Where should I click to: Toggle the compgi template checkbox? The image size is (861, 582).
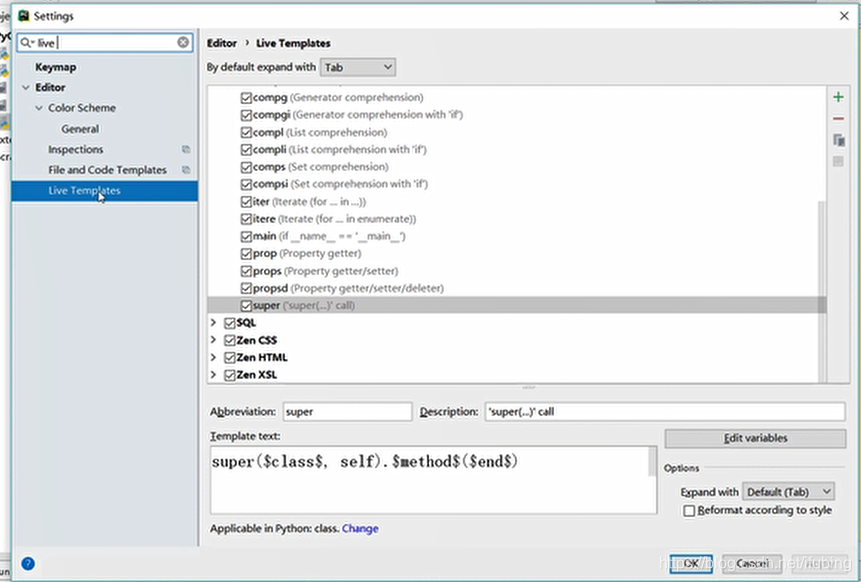click(246, 115)
